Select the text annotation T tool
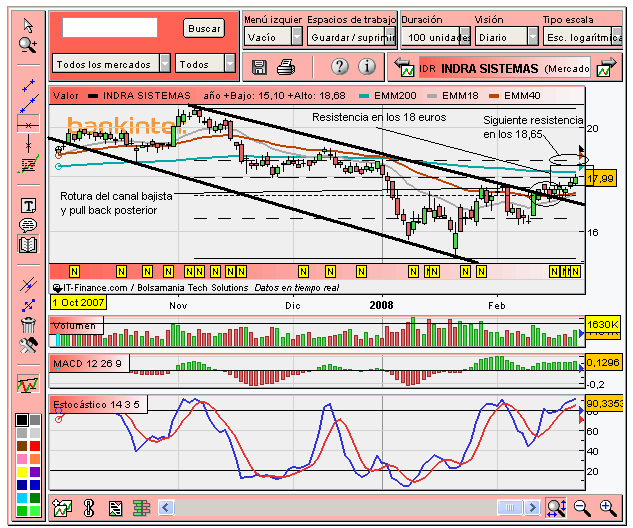This screenshot has width=633, height=528. point(28,206)
